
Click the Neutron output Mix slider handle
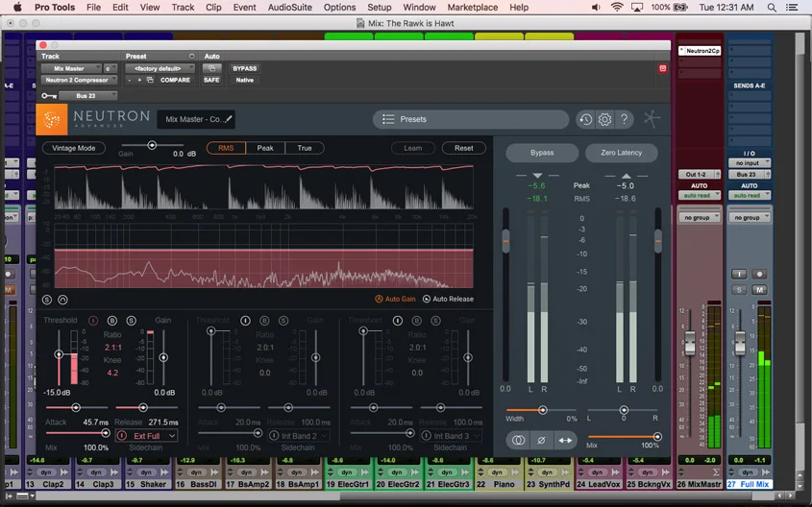tap(657, 437)
